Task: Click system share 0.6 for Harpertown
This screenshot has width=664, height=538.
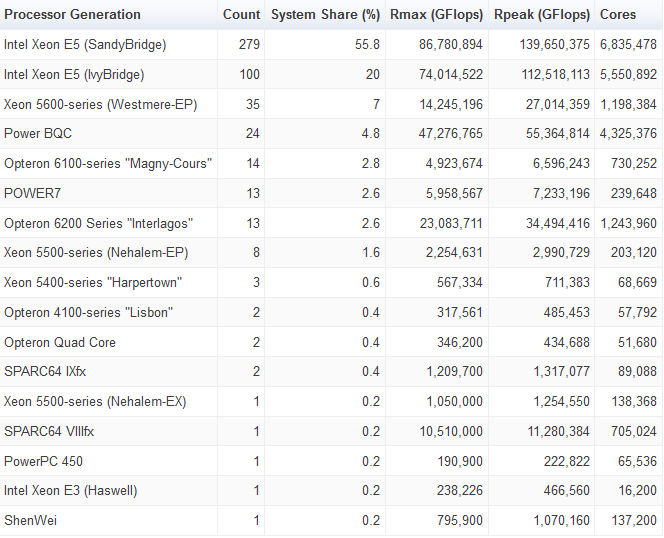Action: [371, 283]
